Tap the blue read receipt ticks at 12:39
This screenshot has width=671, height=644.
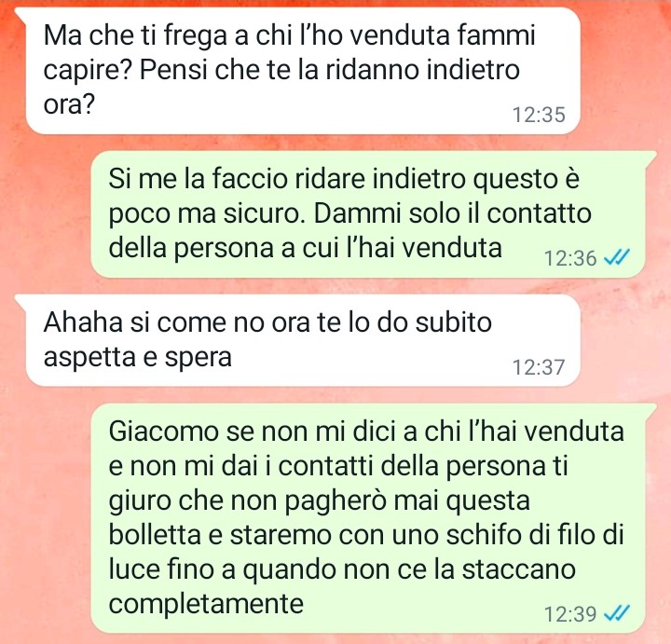(616, 614)
